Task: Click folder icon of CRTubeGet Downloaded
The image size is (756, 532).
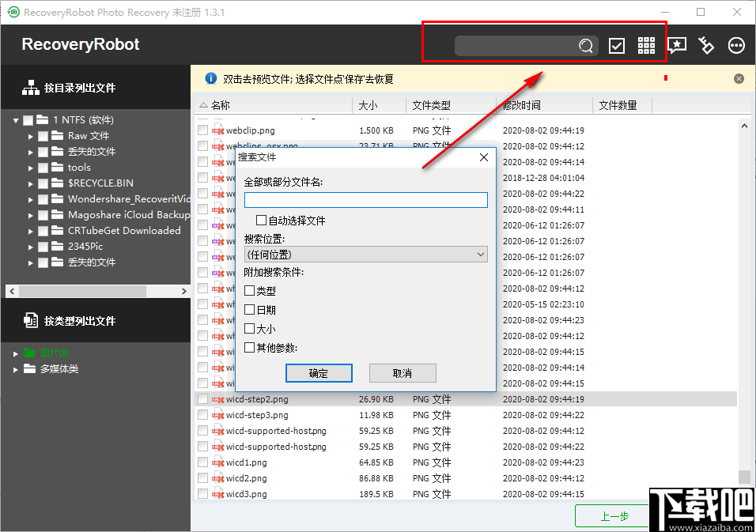Action: point(58,230)
